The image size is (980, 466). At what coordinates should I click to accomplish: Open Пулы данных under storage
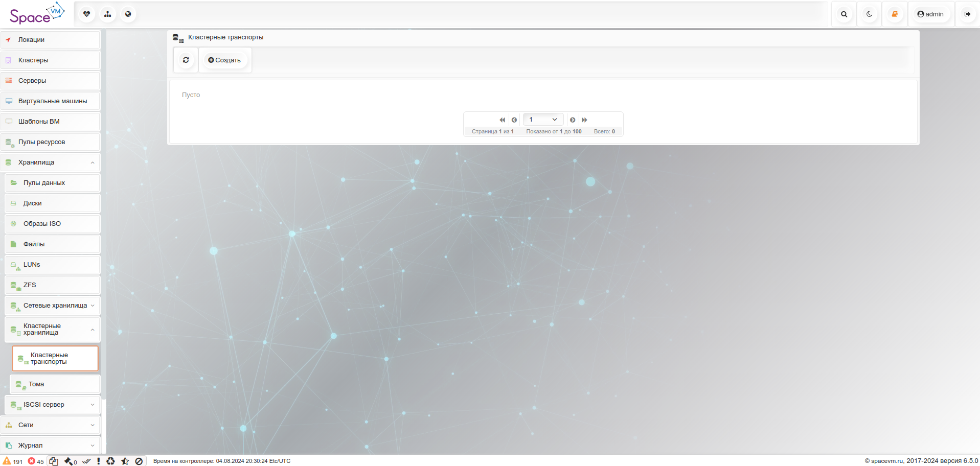53,183
